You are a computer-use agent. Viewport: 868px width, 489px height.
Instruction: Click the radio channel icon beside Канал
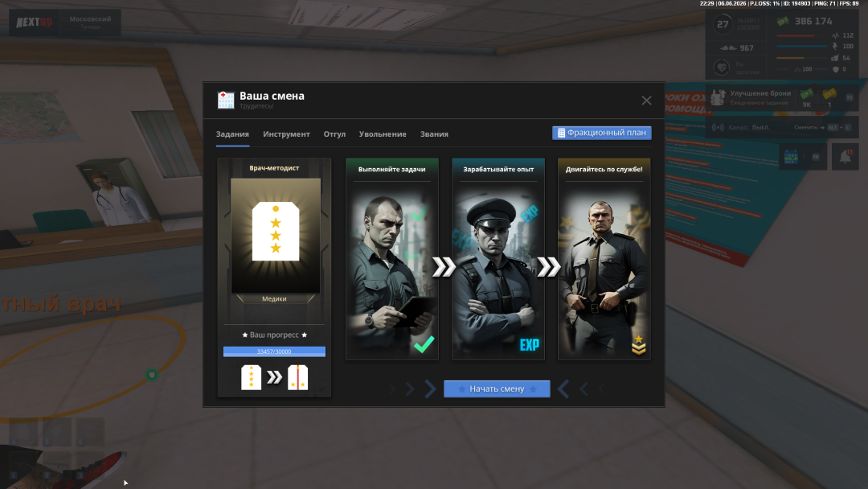tap(718, 127)
